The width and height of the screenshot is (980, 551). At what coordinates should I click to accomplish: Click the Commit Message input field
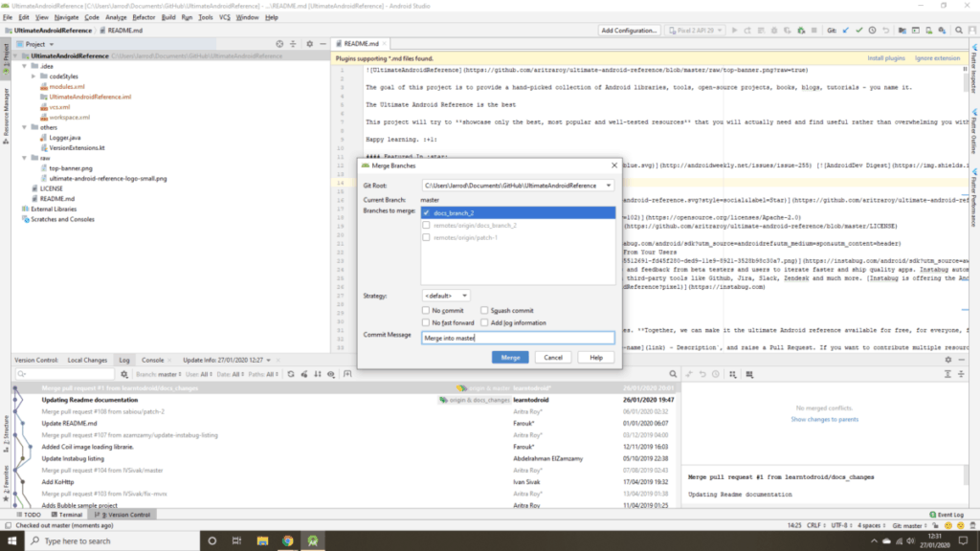[x=517, y=338]
